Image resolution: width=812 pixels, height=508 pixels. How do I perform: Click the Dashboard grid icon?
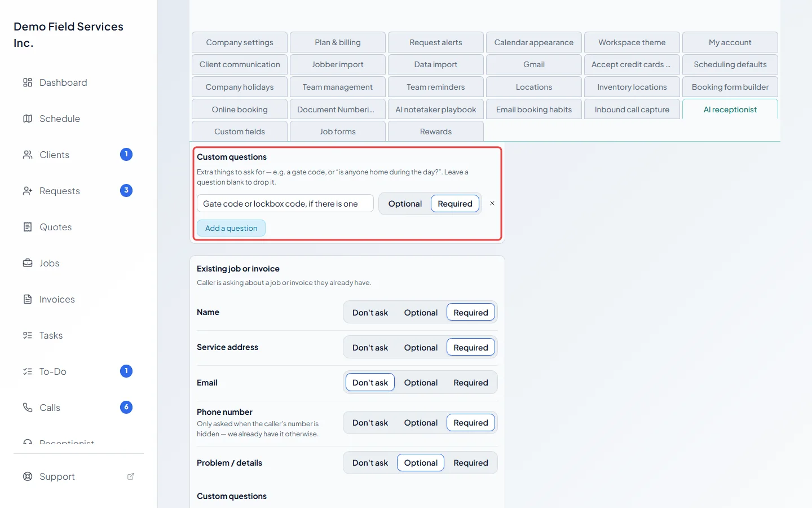(28, 82)
